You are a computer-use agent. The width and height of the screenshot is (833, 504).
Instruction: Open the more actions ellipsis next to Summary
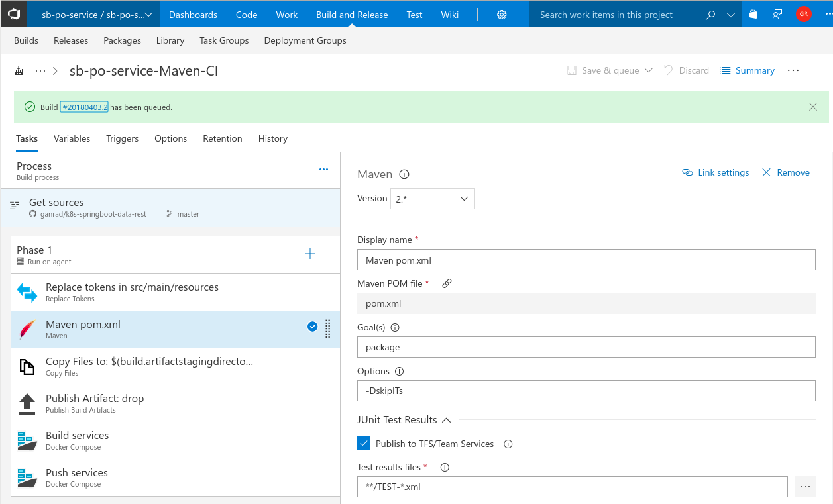point(793,70)
